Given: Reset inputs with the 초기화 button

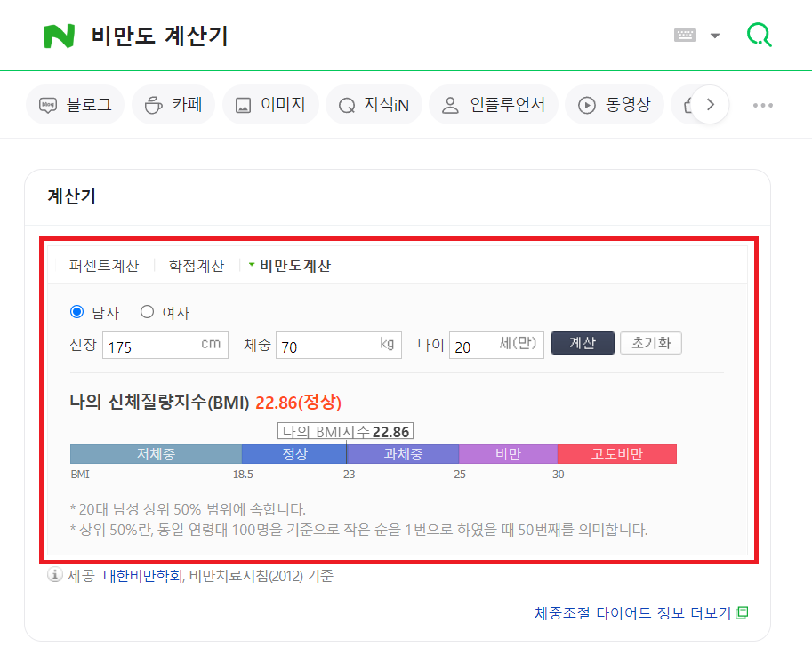Looking at the screenshot, I should [x=650, y=344].
